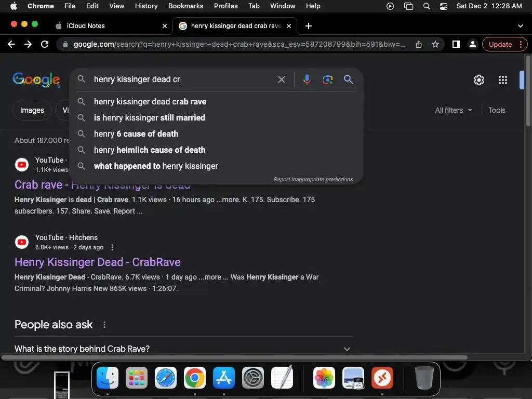
Task: Open options for the Hitchens result
Action: (112, 247)
